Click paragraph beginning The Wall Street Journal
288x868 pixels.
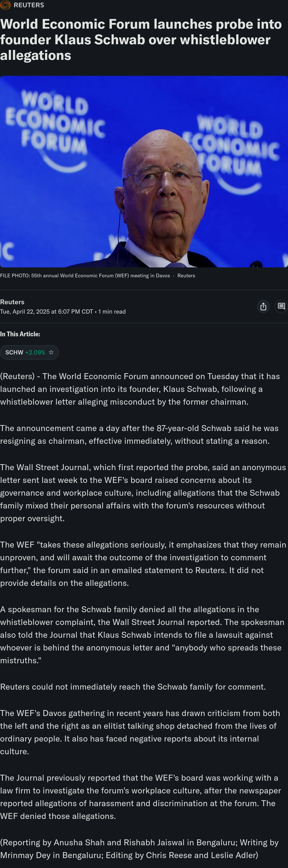[x=143, y=493]
